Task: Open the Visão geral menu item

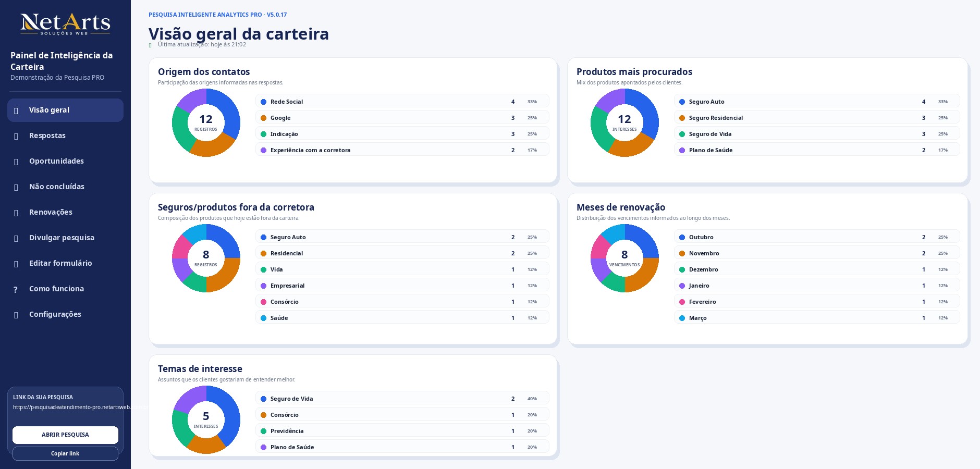Action: tap(65, 110)
